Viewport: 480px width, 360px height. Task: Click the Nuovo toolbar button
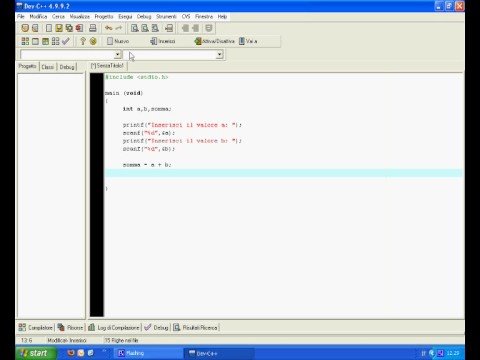[x=118, y=41]
